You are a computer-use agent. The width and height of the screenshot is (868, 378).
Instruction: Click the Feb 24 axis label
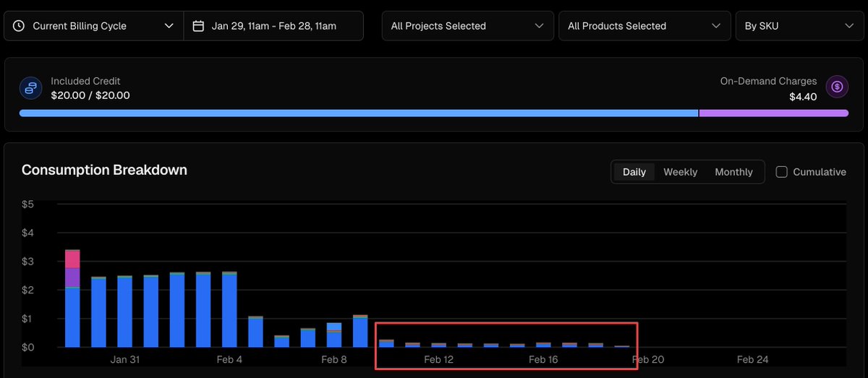click(x=752, y=359)
